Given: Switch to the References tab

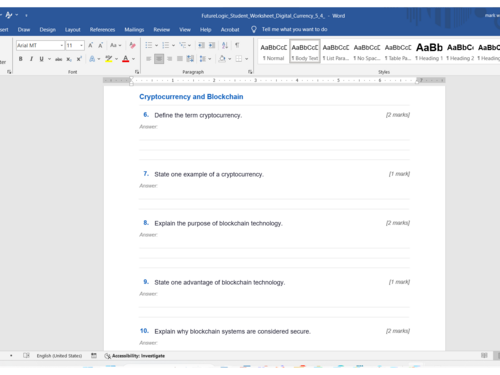Looking at the screenshot, I should pos(102,30).
